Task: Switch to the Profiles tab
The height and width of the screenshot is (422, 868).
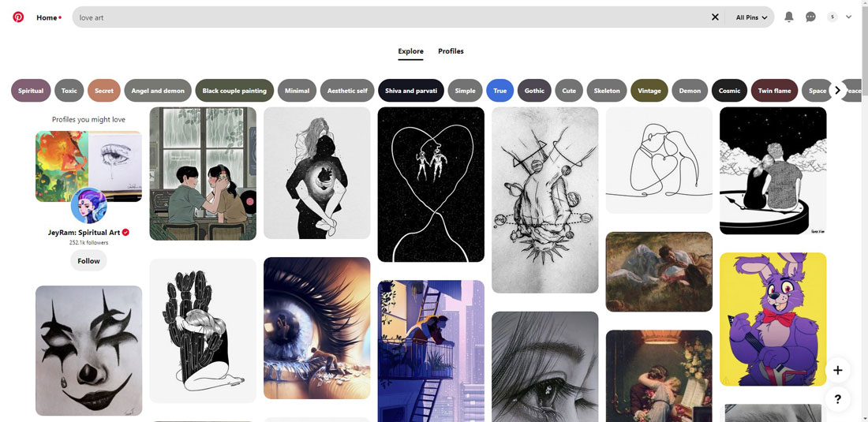Action: (x=451, y=51)
